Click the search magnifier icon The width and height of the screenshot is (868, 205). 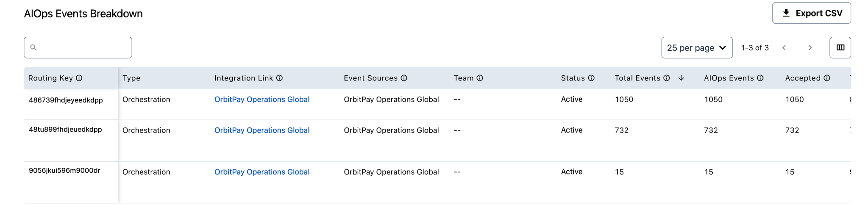(x=33, y=47)
